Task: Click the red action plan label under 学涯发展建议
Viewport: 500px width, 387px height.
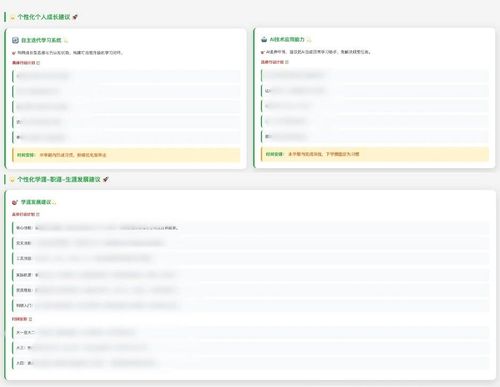Action: 26,214
